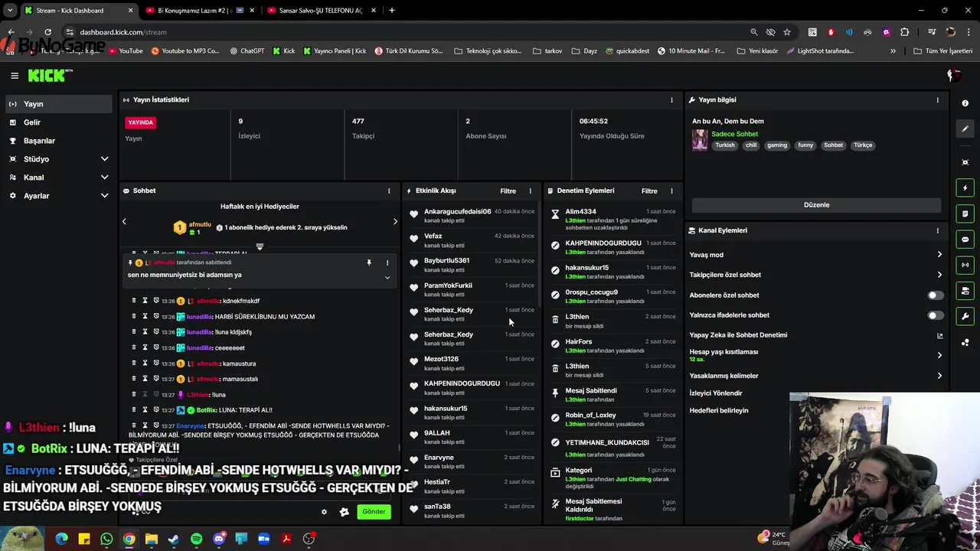The image size is (980, 551).
Task: Click the Sadece Sohbet category link
Action: (x=734, y=134)
